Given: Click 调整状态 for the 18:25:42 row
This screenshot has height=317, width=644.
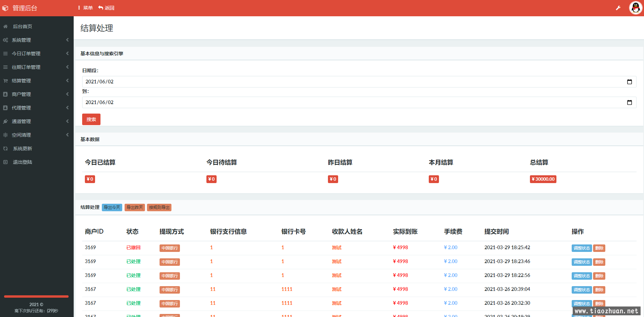Looking at the screenshot, I should point(582,248).
